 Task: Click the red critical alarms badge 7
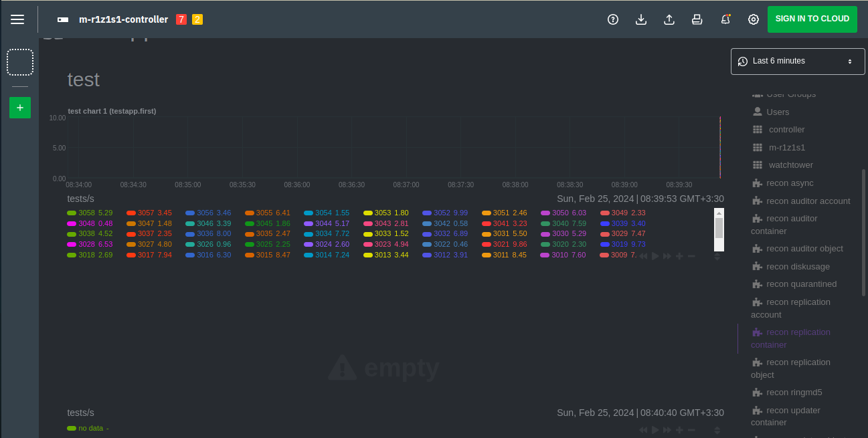pyautogui.click(x=181, y=19)
